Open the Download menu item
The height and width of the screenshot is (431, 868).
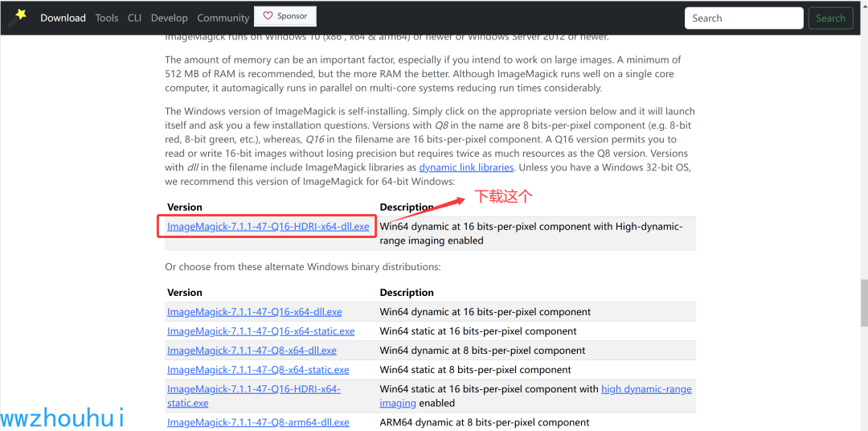point(63,18)
